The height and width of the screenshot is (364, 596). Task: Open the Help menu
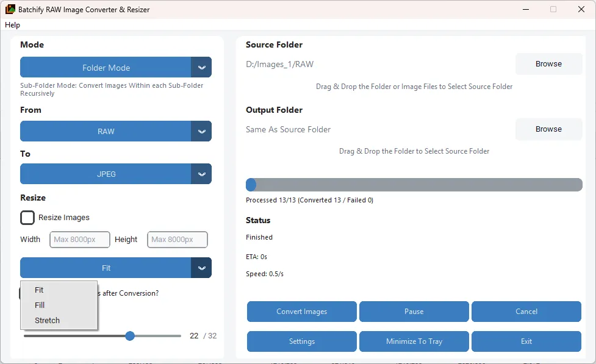(x=12, y=25)
